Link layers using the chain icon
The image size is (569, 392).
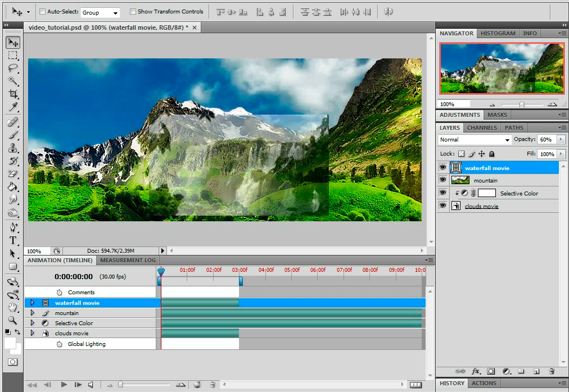tap(460, 371)
